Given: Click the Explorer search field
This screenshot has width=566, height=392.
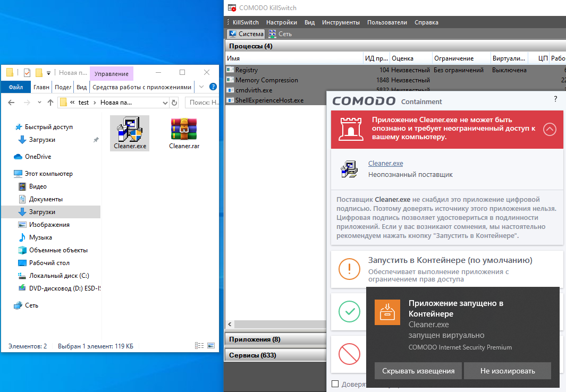Looking at the screenshot, I should [202, 103].
